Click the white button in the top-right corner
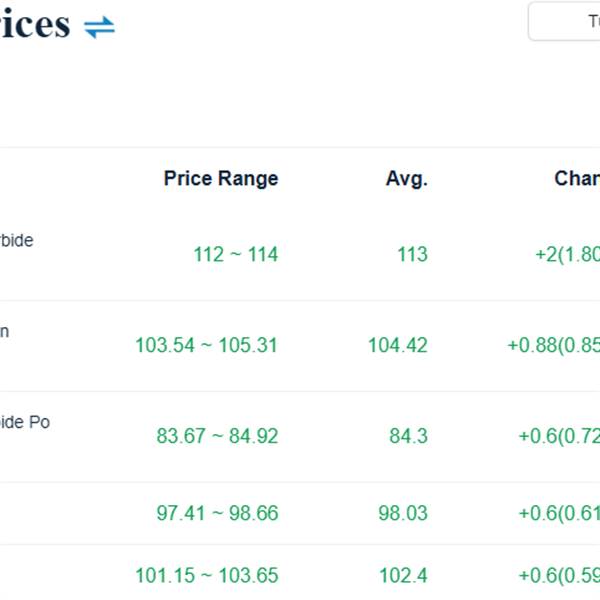 pos(565,21)
